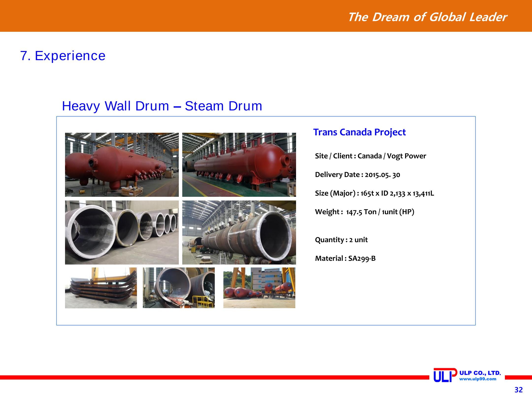Select the 'Weight : 147.5 Ton / 1unit (HP)' line
The height and width of the screenshot is (399, 532).
coord(365,212)
